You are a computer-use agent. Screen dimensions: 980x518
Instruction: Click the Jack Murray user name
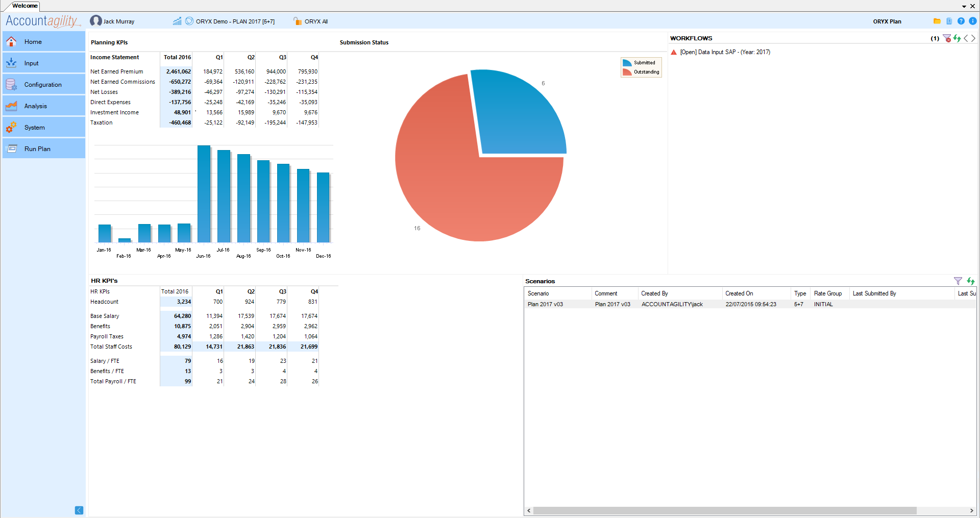coord(119,21)
